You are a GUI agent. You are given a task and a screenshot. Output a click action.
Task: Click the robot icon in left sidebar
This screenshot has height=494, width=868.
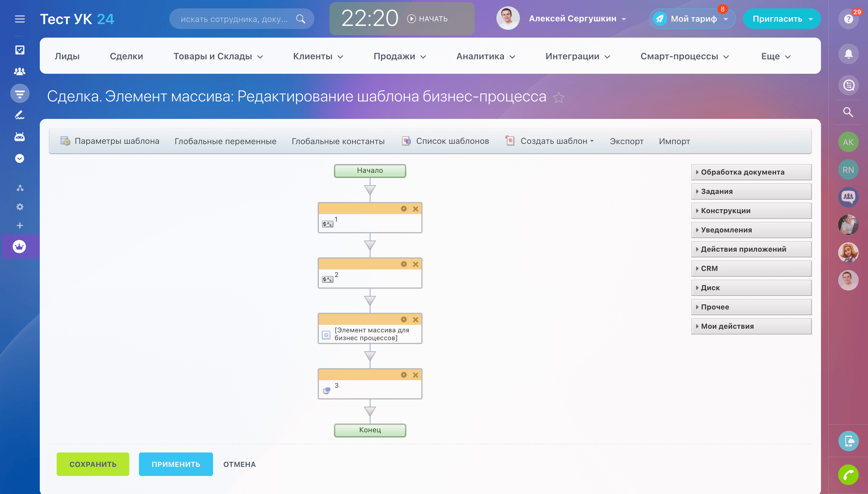coord(20,137)
